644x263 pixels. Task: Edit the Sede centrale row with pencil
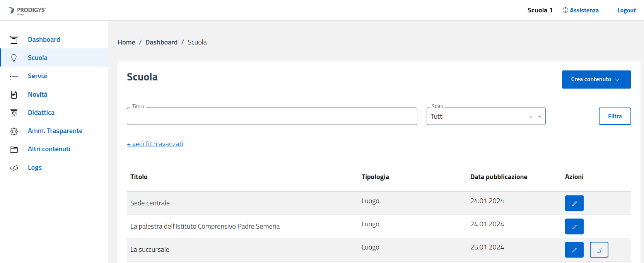click(x=574, y=203)
